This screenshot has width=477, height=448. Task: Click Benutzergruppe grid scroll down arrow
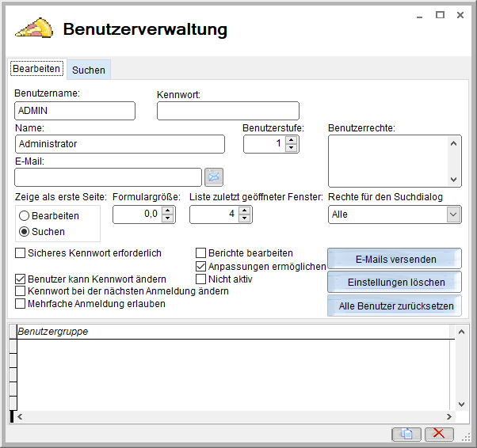[461, 404]
